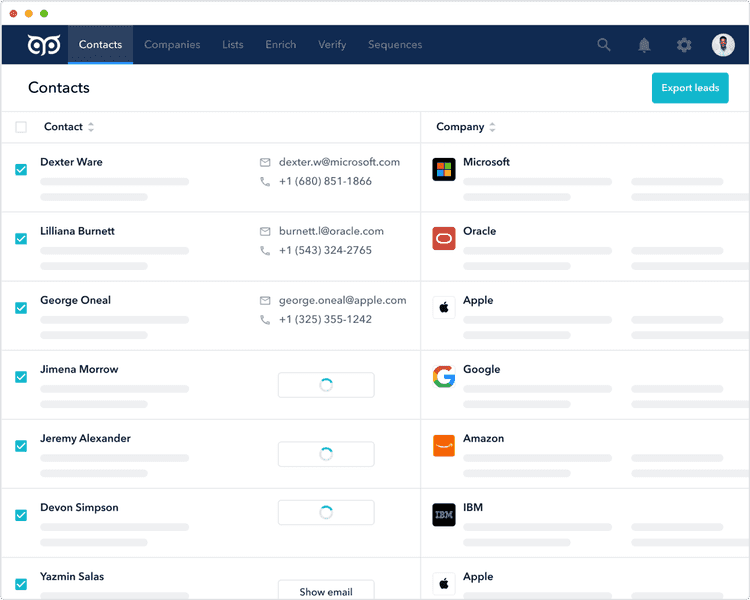Image resolution: width=750 pixels, height=600 pixels.
Task: Click email burnett.l@oracle.com
Action: [331, 231]
